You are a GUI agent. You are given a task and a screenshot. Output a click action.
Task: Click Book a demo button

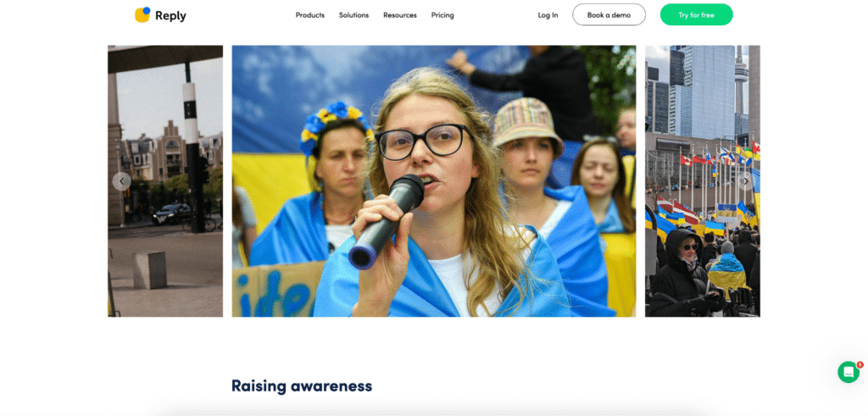(609, 15)
